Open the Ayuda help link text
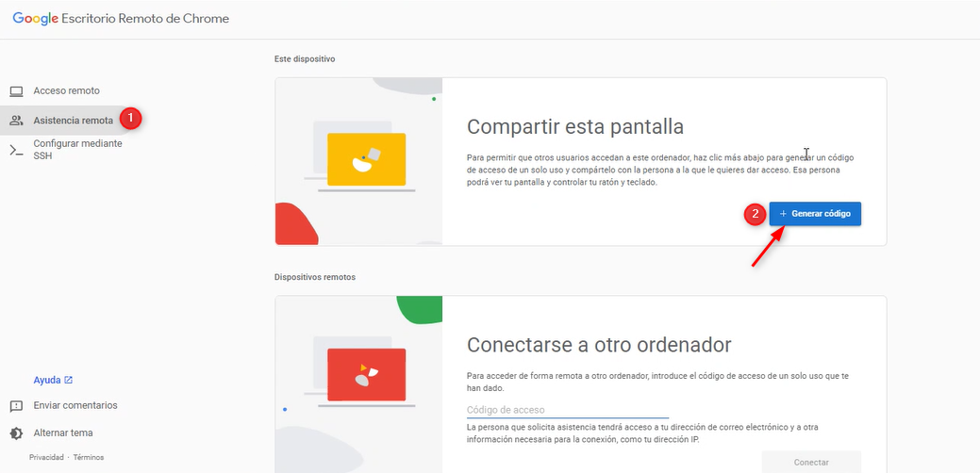 coord(47,381)
